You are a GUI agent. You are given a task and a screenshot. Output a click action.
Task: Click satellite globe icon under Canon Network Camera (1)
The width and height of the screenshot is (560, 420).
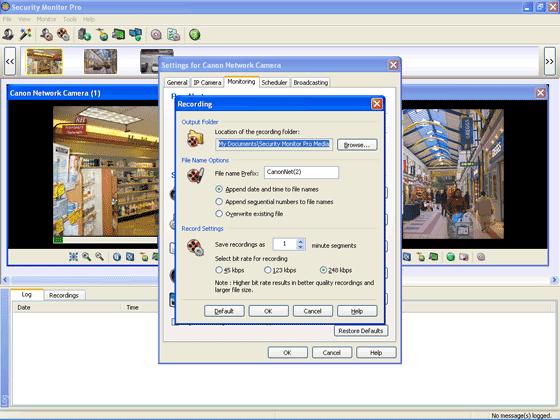(144, 257)
